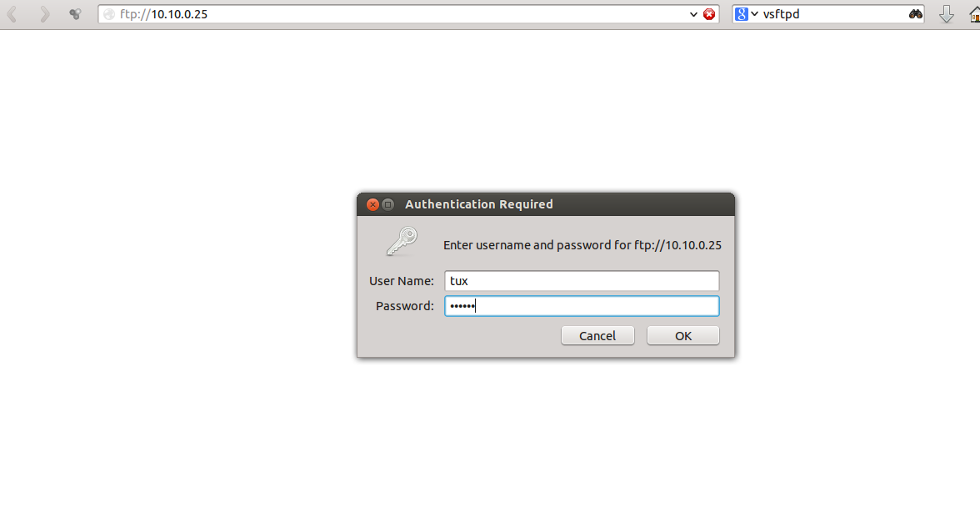
Task: Open the search engine selector dropdown
Action: 754,13
